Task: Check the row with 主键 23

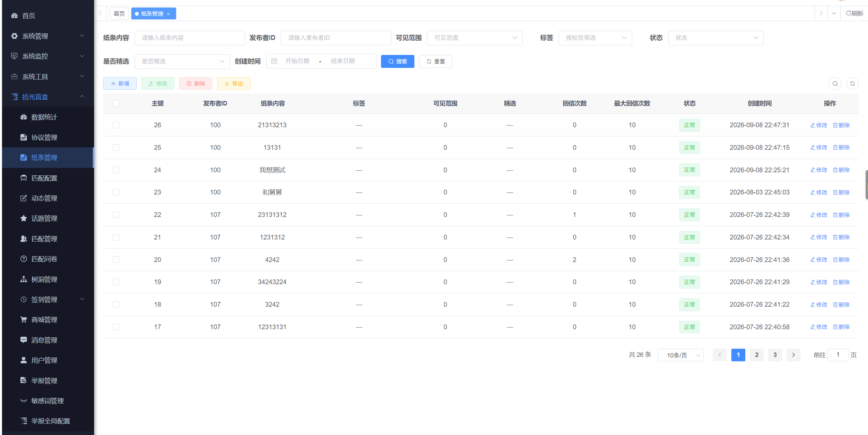Action: pos(116,192)
